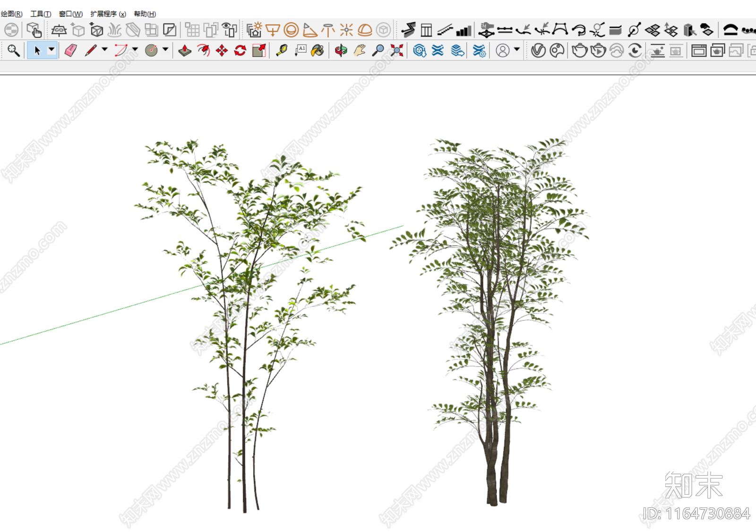Image resolution: width=756 pixels, height=532 pixels.
Task: Select the Push/Pull tool
Action: 185,51
